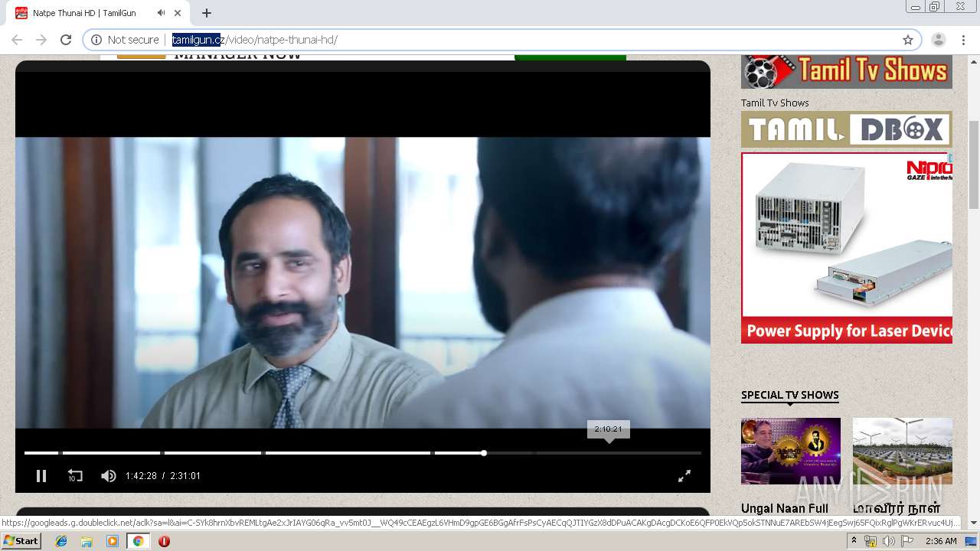Launch Internet Explorer from taskbar

tap(61, 541)
